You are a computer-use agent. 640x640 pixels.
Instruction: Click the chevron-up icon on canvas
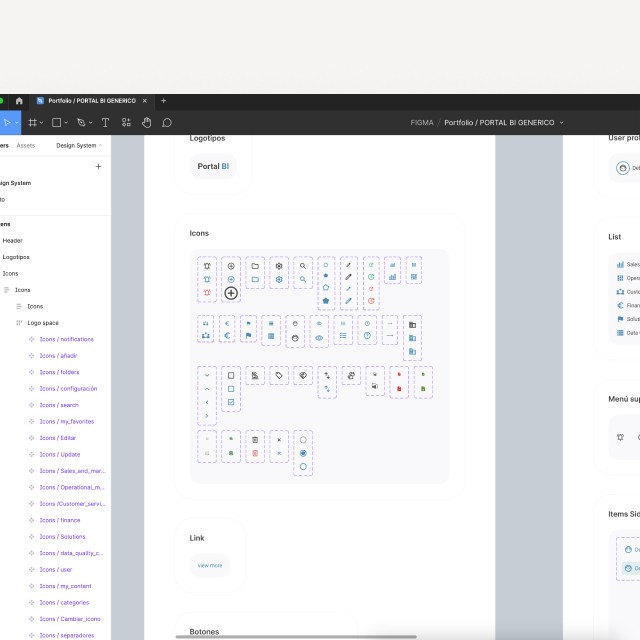[207, 389]
